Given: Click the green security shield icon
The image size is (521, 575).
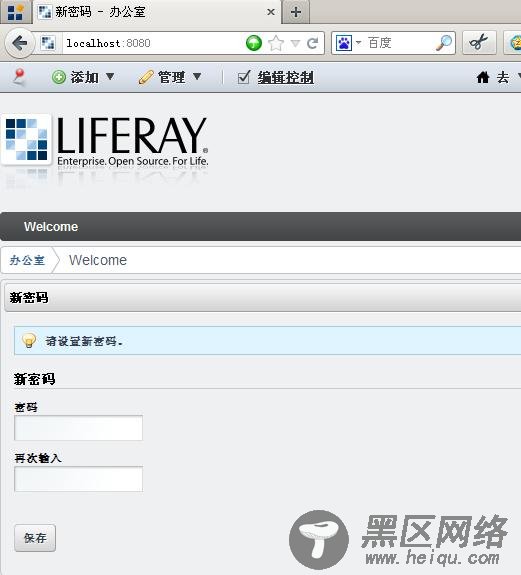Looking at the screenshot, I should pos(254,43).
